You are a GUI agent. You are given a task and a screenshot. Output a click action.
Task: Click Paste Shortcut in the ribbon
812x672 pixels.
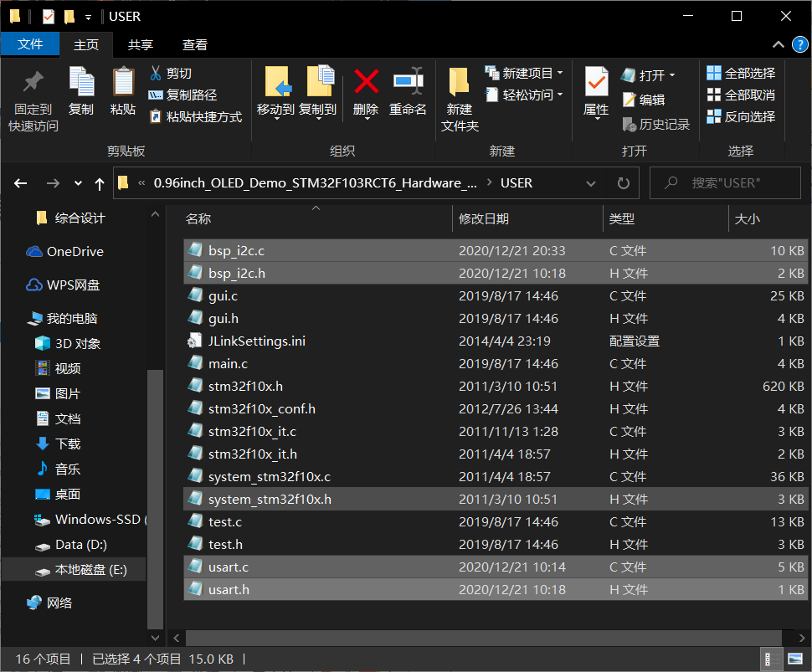(x=196, y=116)
